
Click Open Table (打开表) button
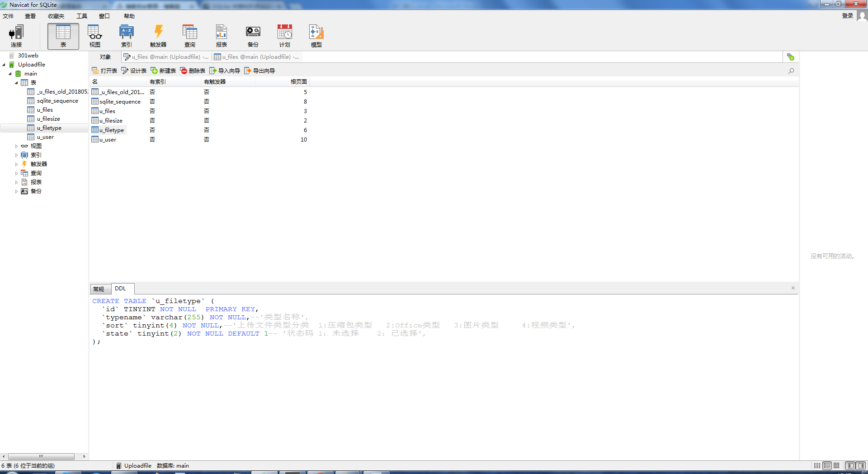(104, 71)
